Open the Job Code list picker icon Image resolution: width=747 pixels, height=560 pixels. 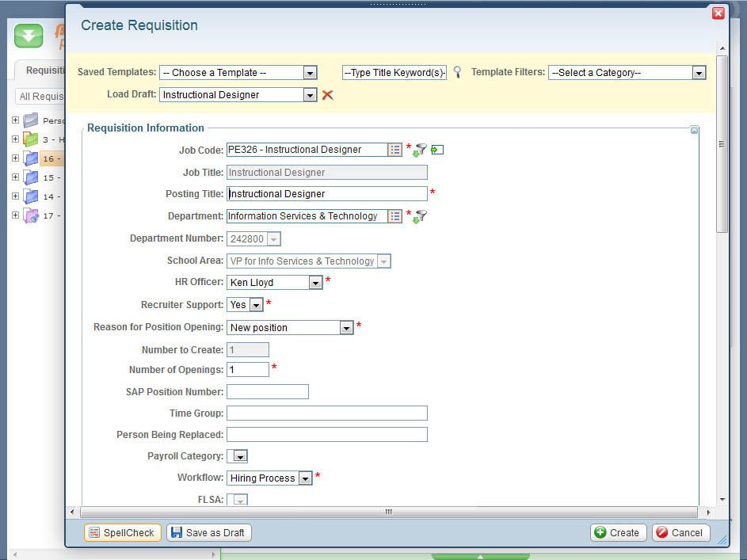coord(394,150)
